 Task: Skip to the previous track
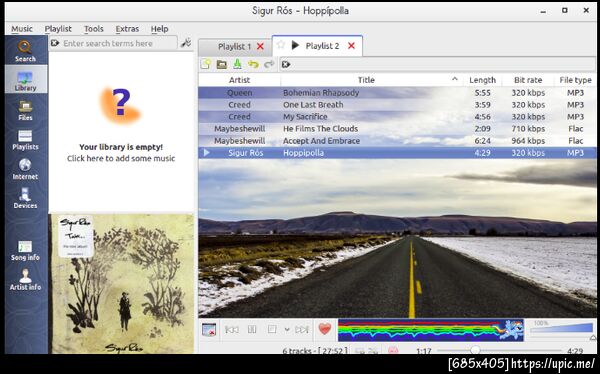232,329
